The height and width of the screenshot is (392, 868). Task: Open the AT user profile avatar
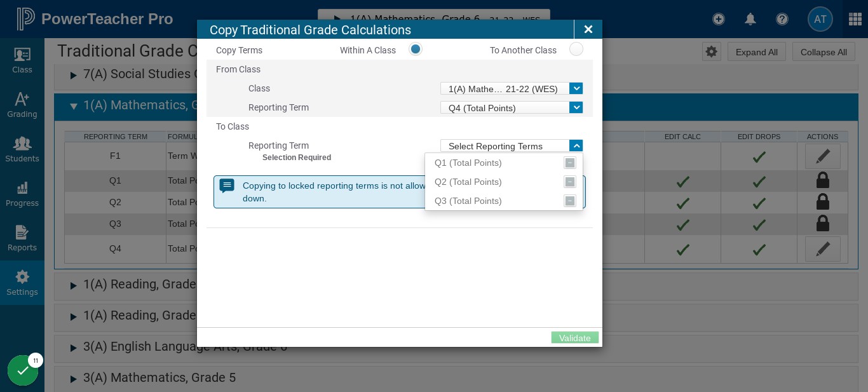coord(820,19)
